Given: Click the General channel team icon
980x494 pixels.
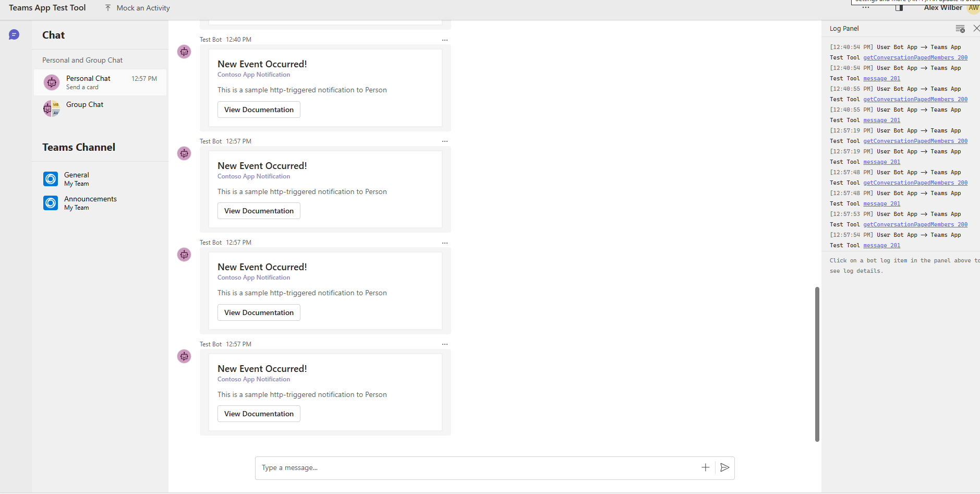Looking at the screenshot, I should click(51, 179).
